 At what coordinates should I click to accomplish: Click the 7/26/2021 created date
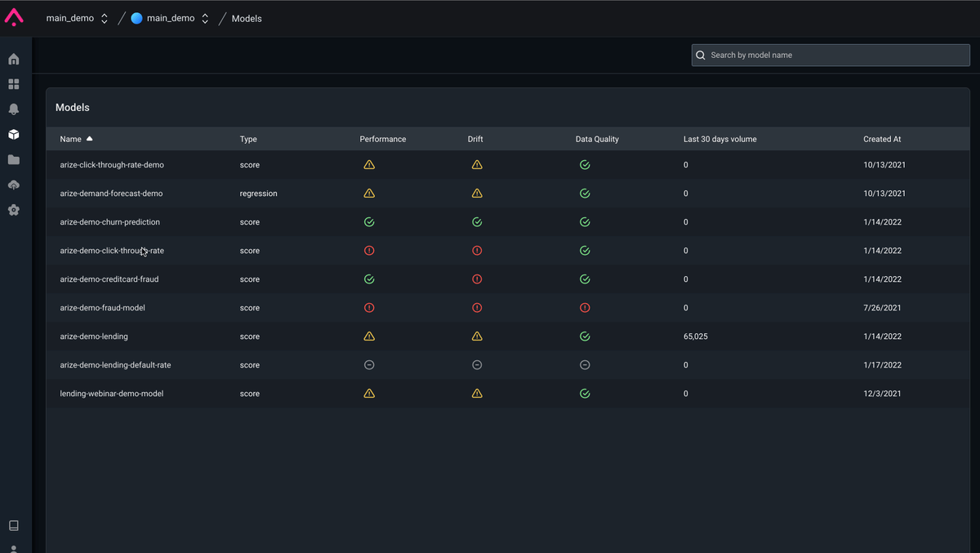pyautogui.click(x=883, y=308)
